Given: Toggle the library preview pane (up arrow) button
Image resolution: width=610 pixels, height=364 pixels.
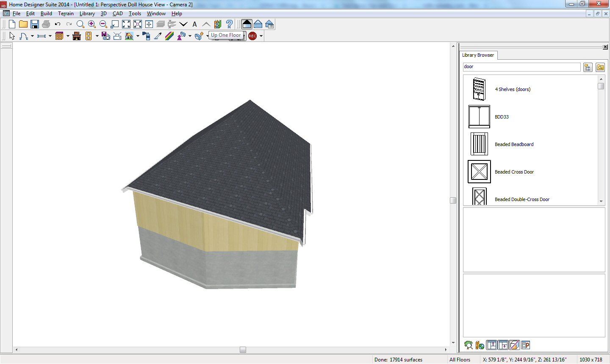Looking at the screenshot, I should click(491, 345).
